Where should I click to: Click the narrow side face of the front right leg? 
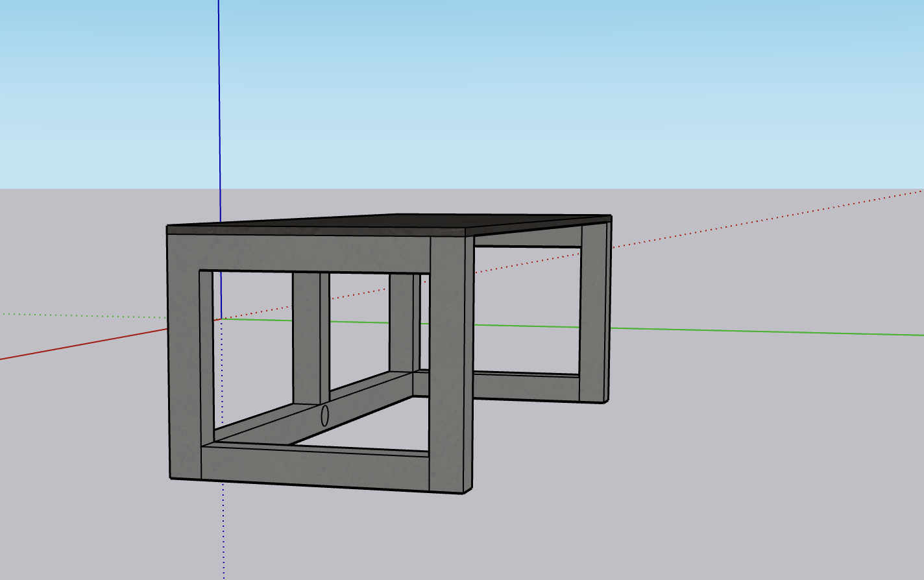point(469,363)
